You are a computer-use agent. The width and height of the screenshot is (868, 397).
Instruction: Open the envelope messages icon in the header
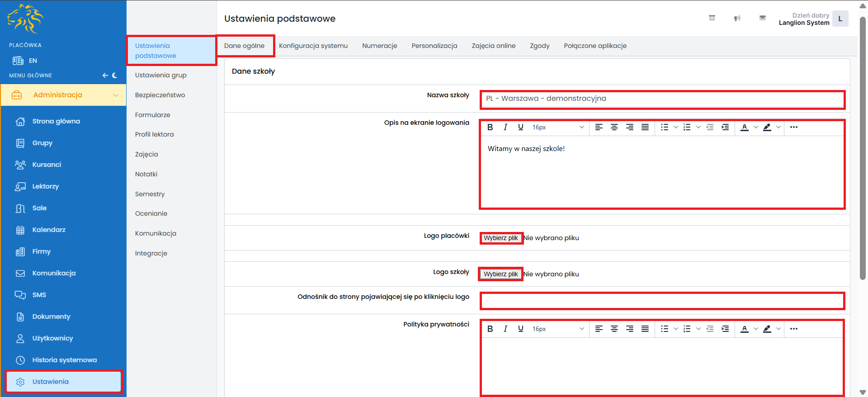click(x=762, y=18)
